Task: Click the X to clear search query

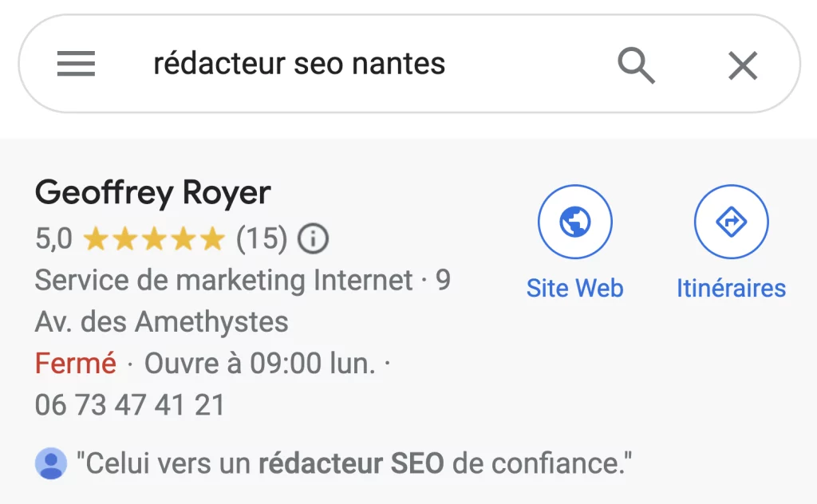Action: (742, 65)
